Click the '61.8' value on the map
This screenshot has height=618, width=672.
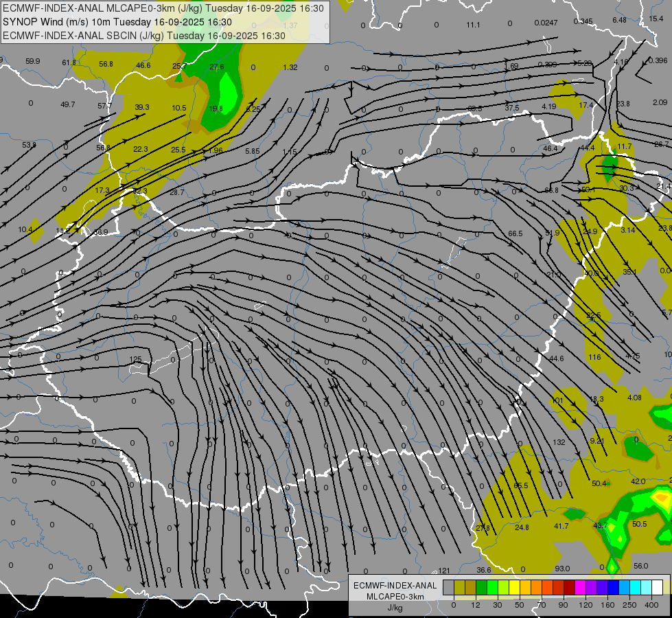pos(69,62)
